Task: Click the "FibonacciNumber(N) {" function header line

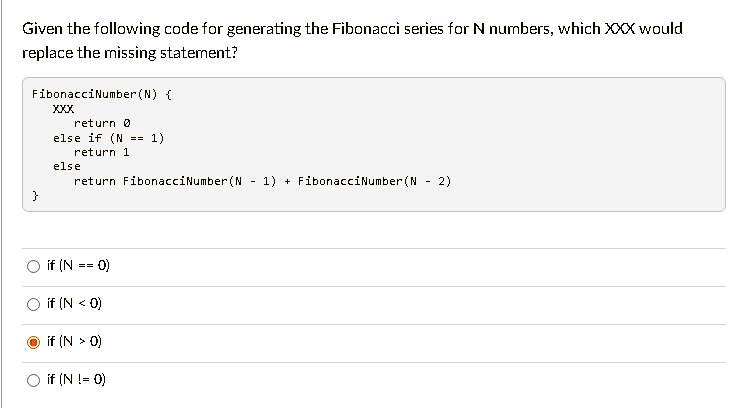Action: click(x=104, y=94)
